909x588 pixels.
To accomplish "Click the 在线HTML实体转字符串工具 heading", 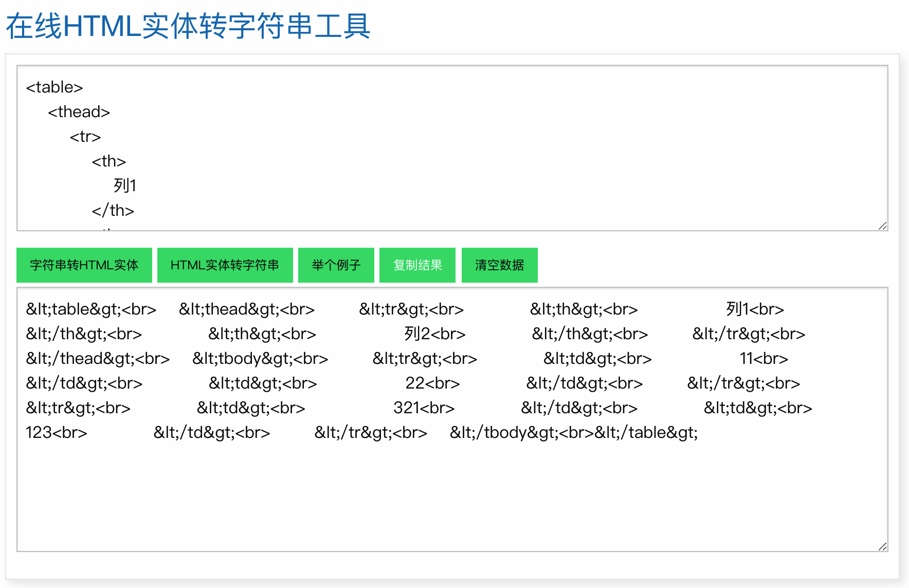I will point(188,26).
